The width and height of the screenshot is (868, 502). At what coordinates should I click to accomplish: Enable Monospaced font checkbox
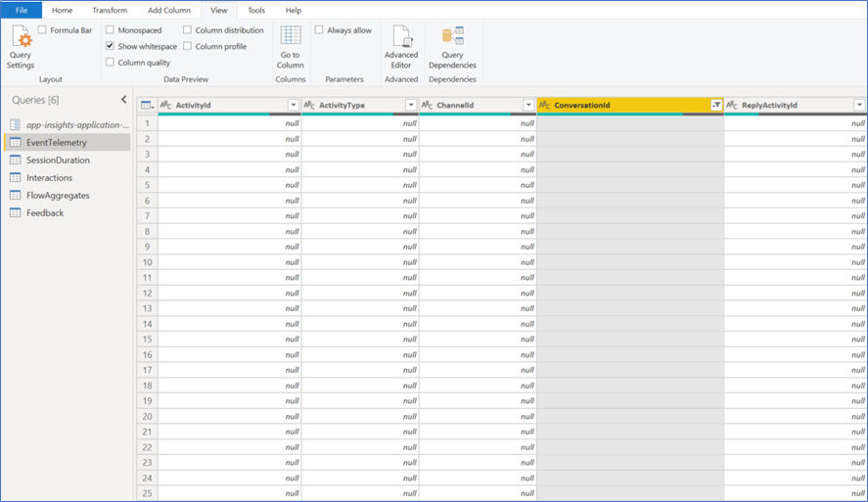pyautogui.click(x=110, y=30)
